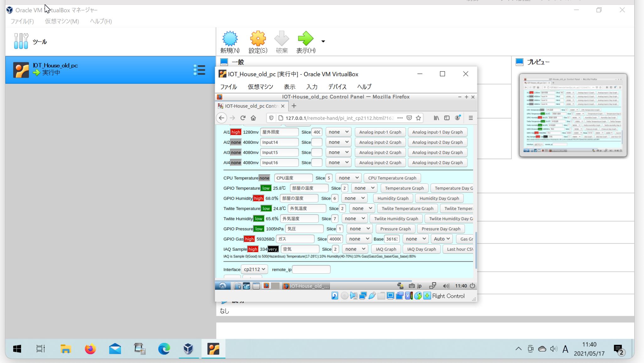The height and width of the screenshot is (363, 644).
Task: Toggle the high status badge on GPIO Gas
Action: click(x=249, y=239)
